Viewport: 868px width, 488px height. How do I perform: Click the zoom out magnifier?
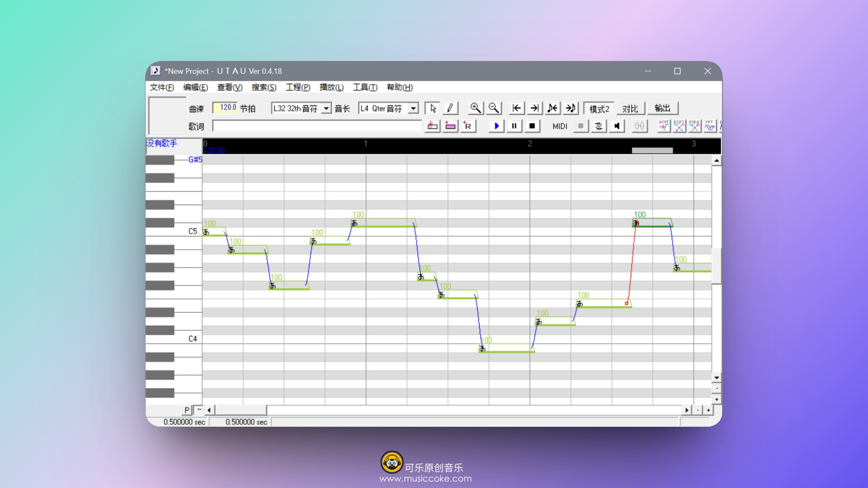[x=494, y=108]
